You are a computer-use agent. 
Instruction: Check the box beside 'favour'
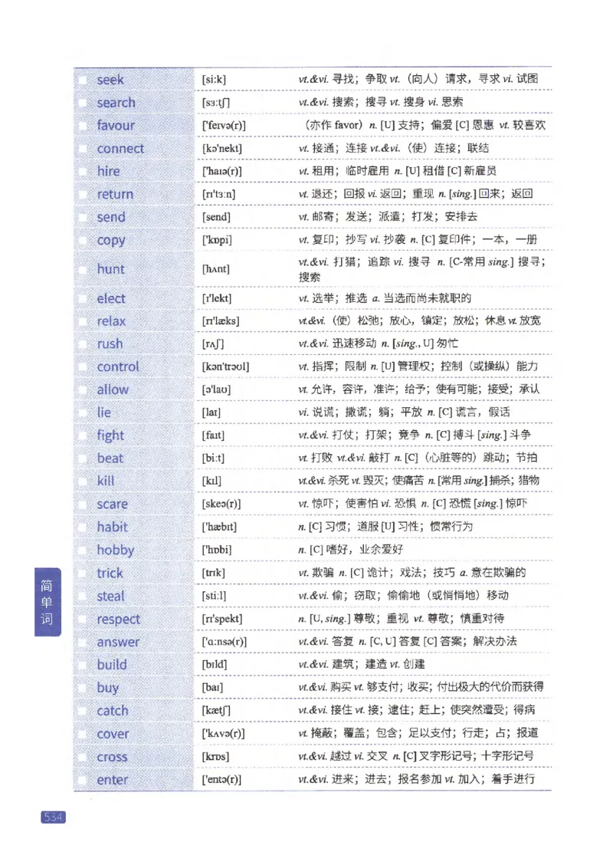pos(83,125)
